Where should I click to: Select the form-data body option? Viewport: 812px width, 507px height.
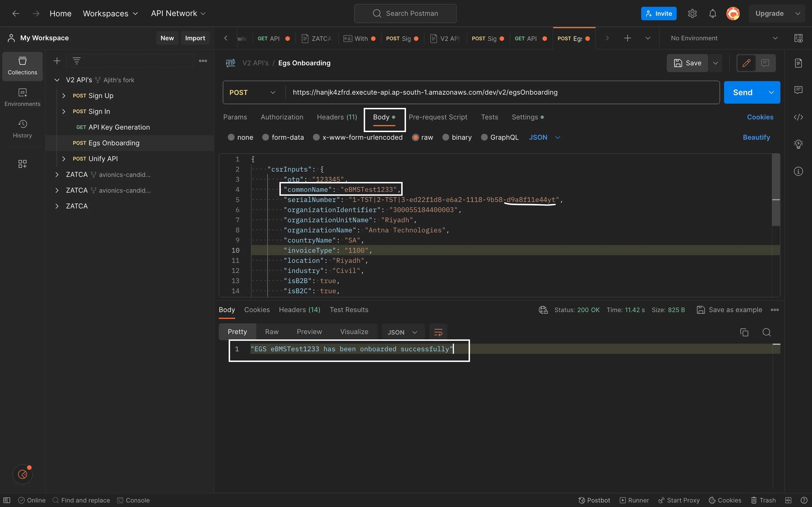point(265,137)
